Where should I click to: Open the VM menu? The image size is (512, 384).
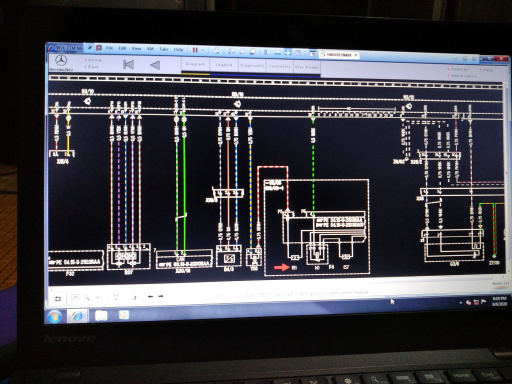click(150, 49)
